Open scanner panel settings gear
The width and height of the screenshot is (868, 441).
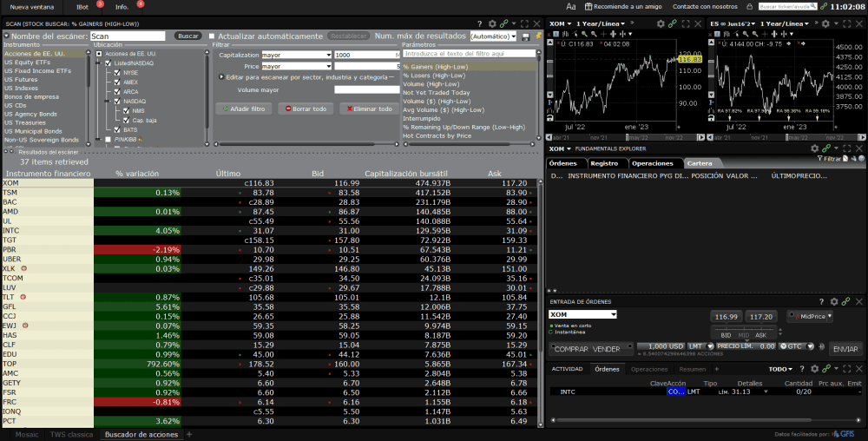(492, 23)
